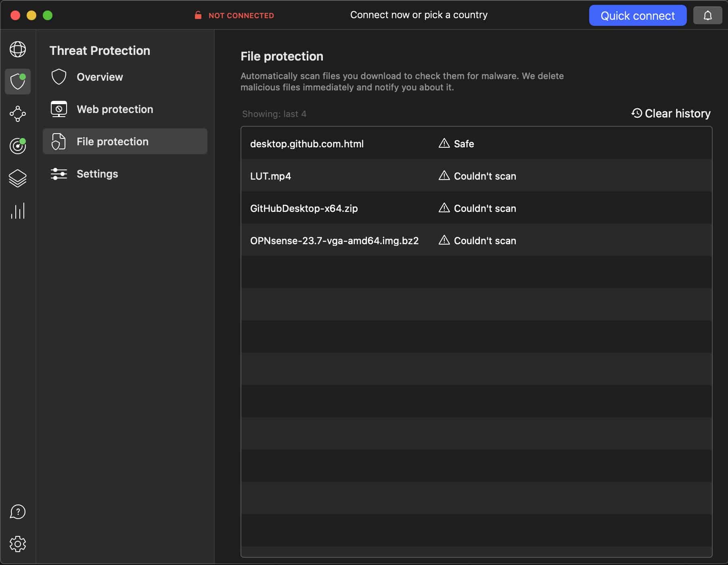Click the File protection page heading
Viewport: 728px width, 565px height.
[282, 56]
